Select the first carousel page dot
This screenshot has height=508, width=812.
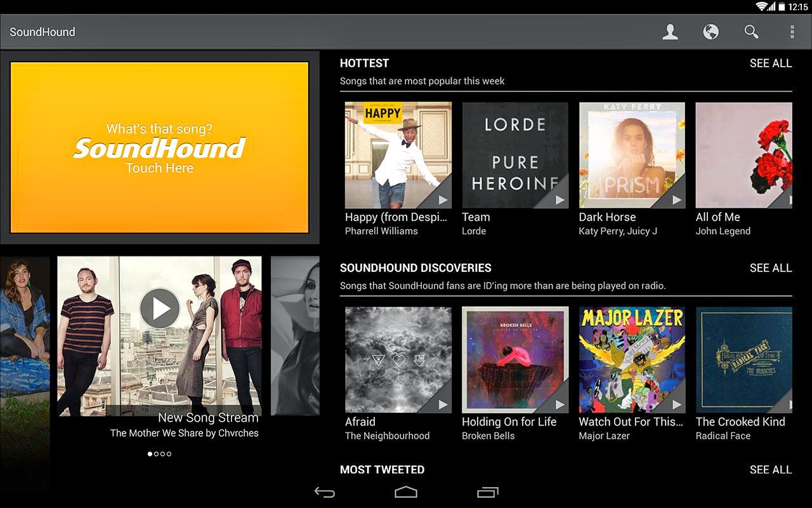pos(150,454)
